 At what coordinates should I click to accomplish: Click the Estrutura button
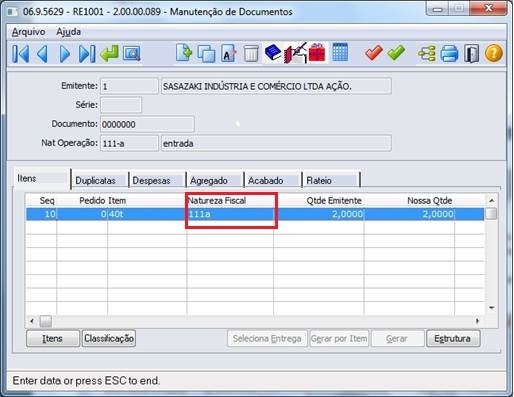pos(453,339)
